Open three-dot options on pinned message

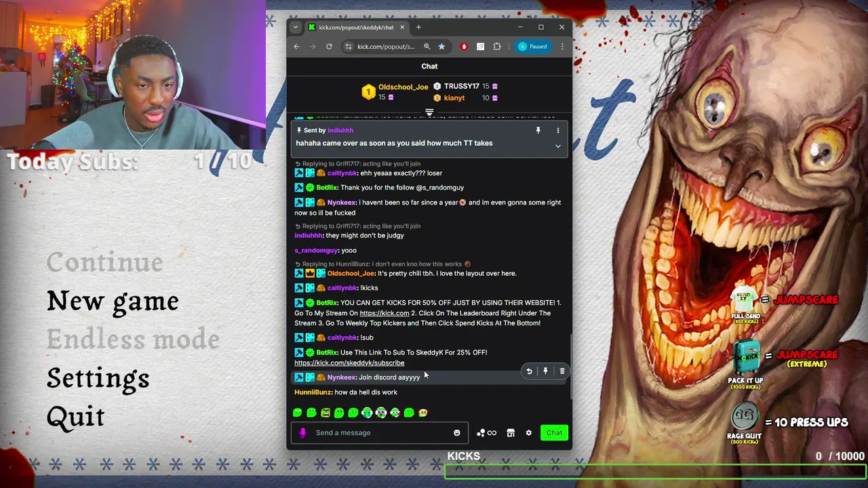(558, 130)
